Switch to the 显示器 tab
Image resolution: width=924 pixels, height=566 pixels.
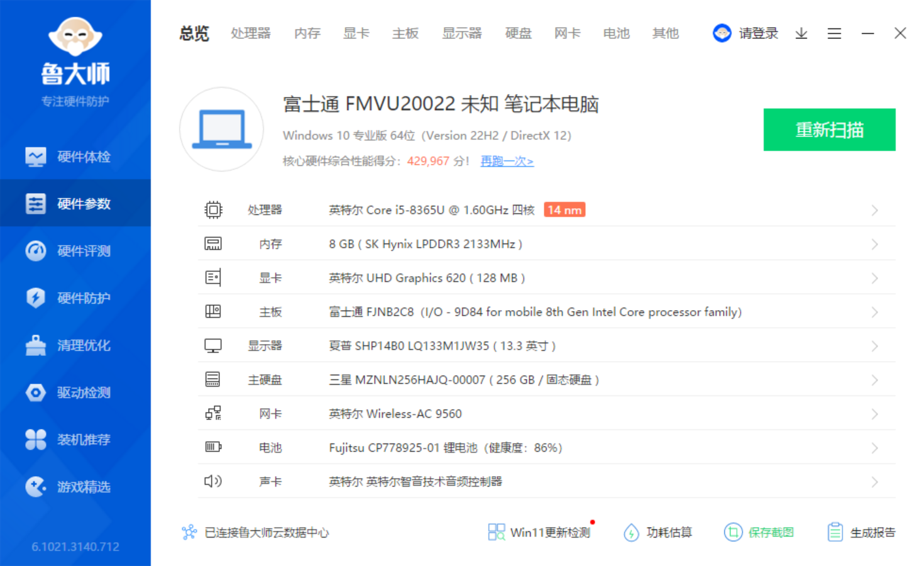point(462,33)
